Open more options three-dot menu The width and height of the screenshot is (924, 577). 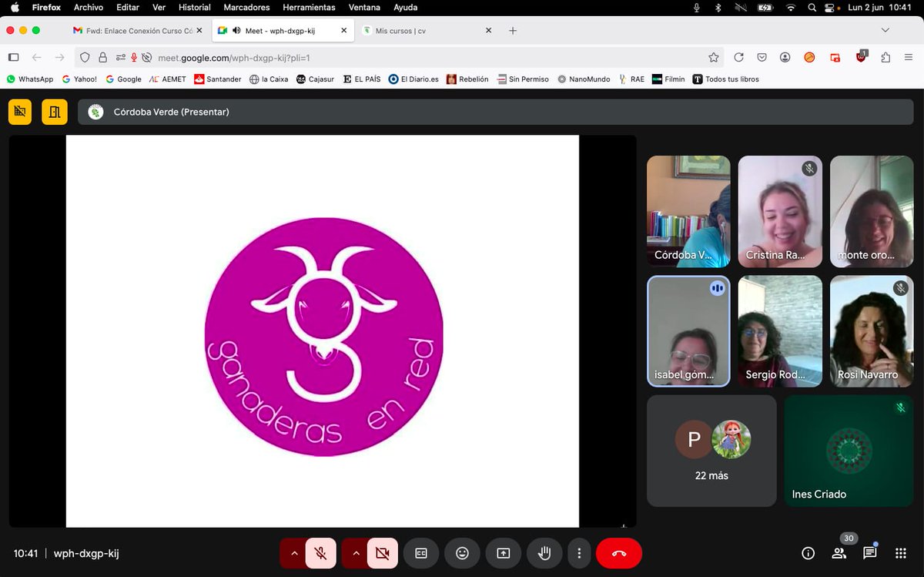click(x=579, y=553)
